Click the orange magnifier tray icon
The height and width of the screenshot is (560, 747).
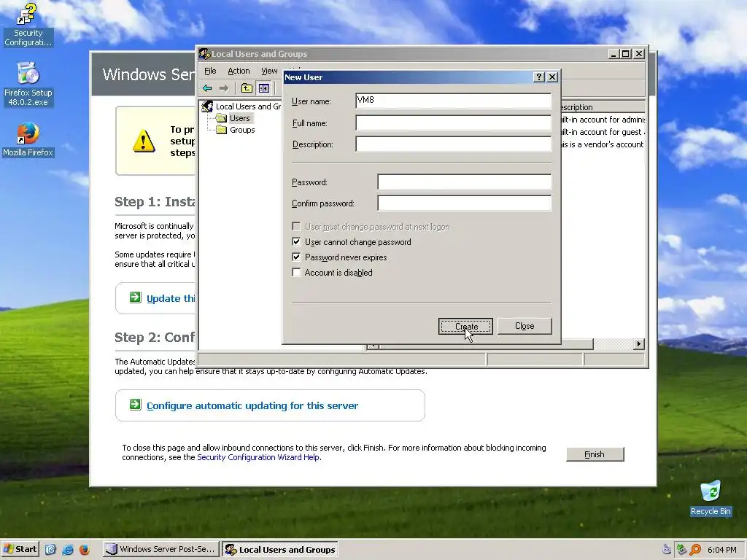[x=695, y=550]
